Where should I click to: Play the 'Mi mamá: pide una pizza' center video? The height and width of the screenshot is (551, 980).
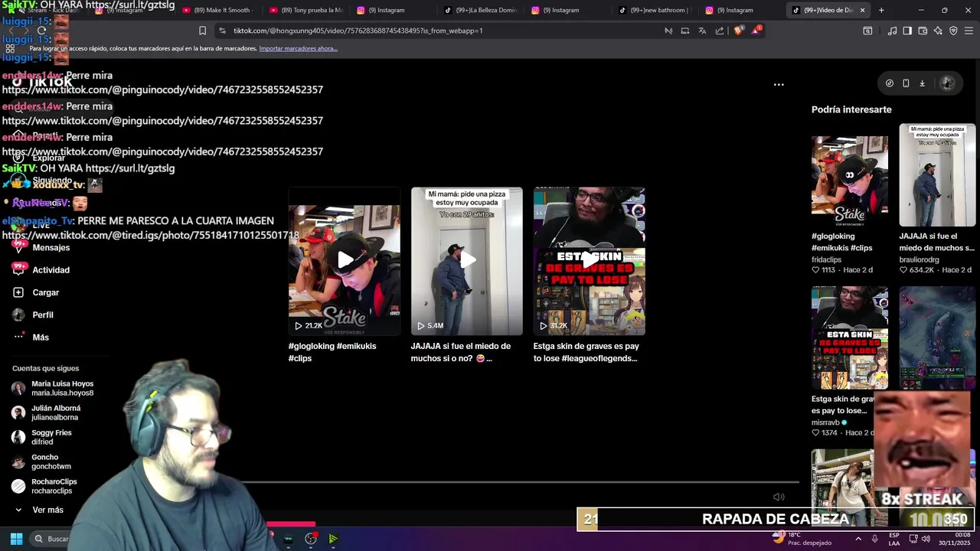pos(467,261)
